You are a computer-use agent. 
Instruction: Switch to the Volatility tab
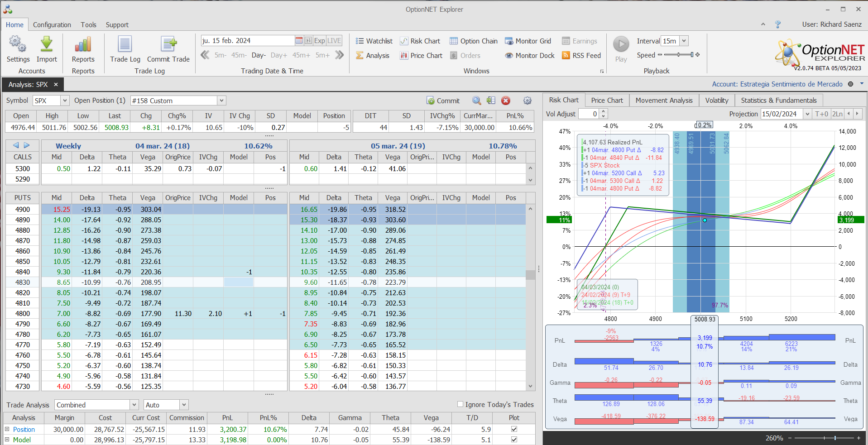click(716, 100)
